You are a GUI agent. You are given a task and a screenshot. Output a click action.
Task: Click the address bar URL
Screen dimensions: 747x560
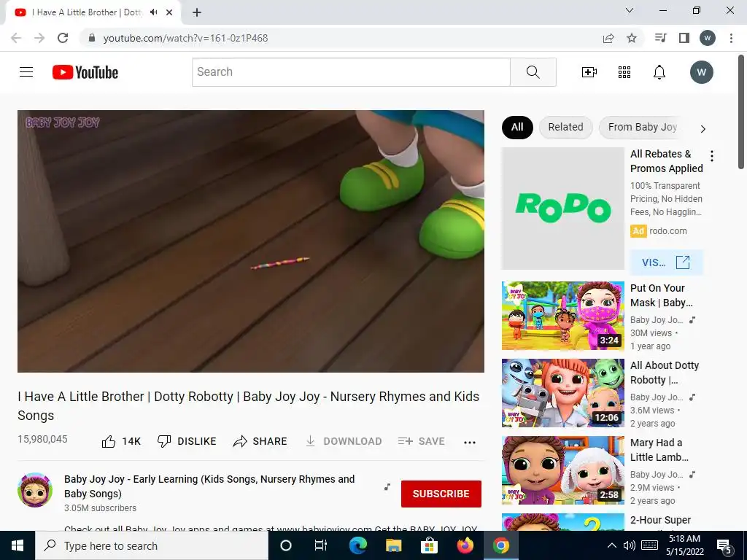coord(185,38)
